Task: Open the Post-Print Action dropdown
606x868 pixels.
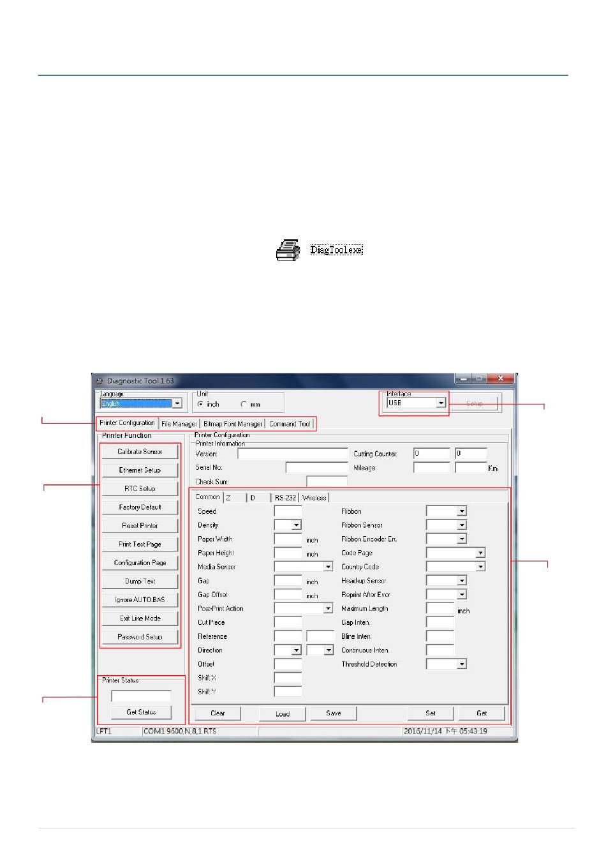Action: 329,608
